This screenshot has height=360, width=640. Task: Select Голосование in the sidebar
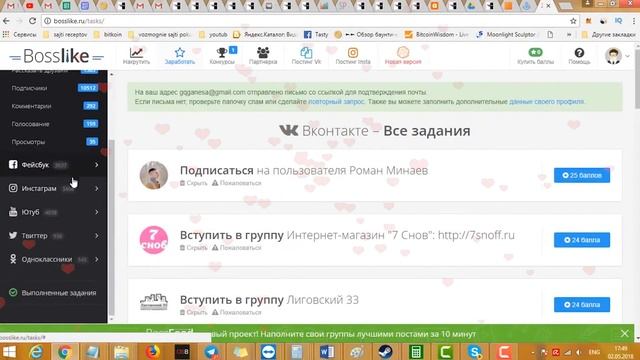pyautogui.click(x=30, y=124)
